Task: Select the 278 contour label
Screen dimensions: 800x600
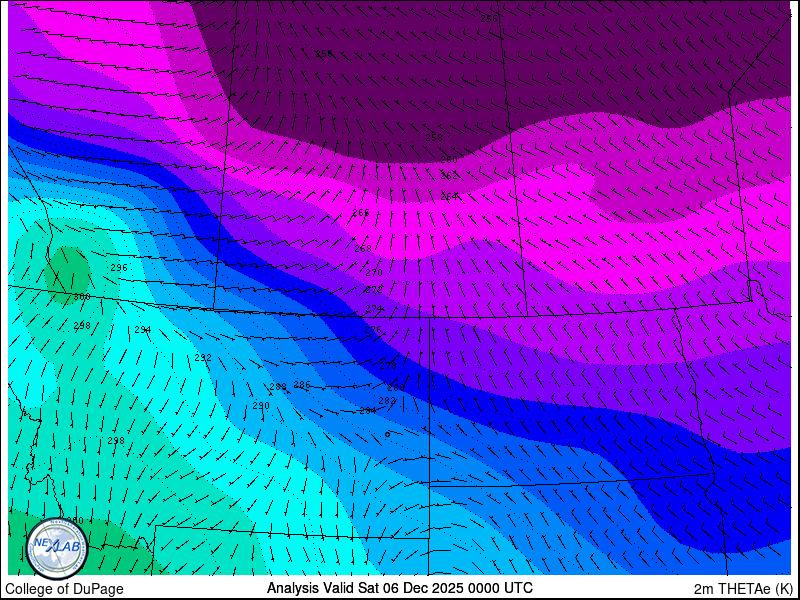Action: [388, 366]
